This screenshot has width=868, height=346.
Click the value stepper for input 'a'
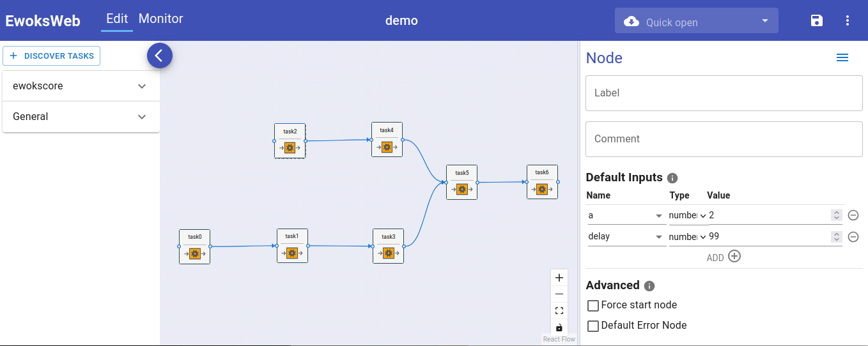tap(836, 216)
